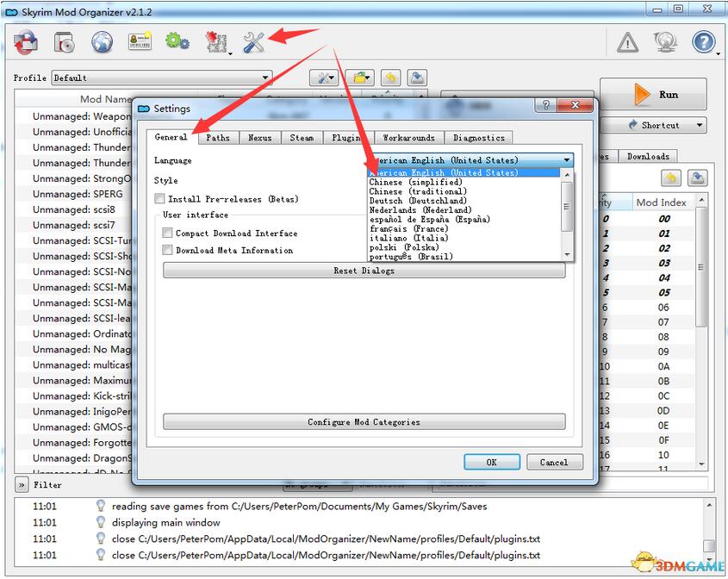This screenshot has height=579, width=728.
Task: Choose italiano (Italia) language option
Action: pyautogui.click(x=464, y=238)
